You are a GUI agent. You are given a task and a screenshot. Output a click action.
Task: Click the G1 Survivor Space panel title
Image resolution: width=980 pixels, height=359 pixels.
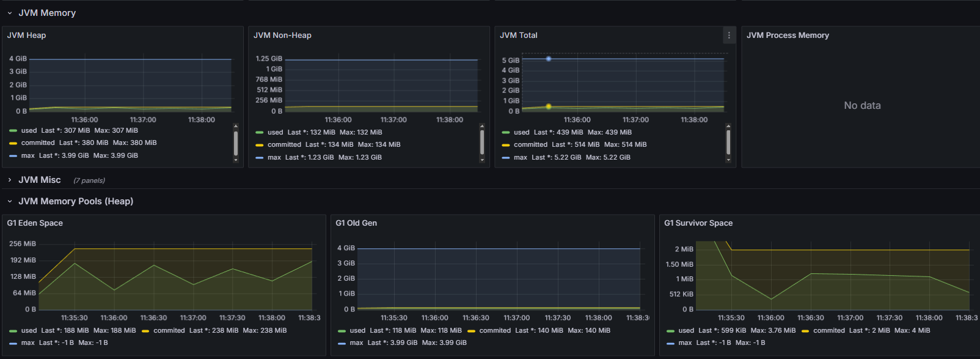698,223
